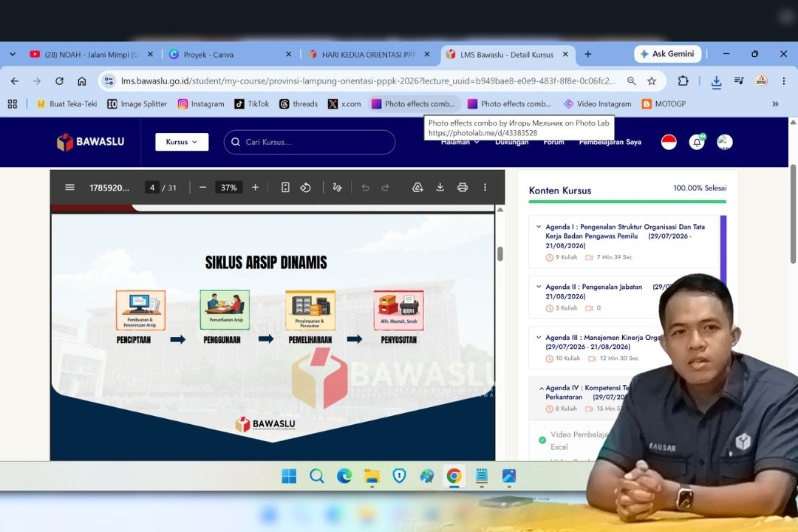
Task: Open File Explorer from the taskbar
Action: tap(372, 476)
